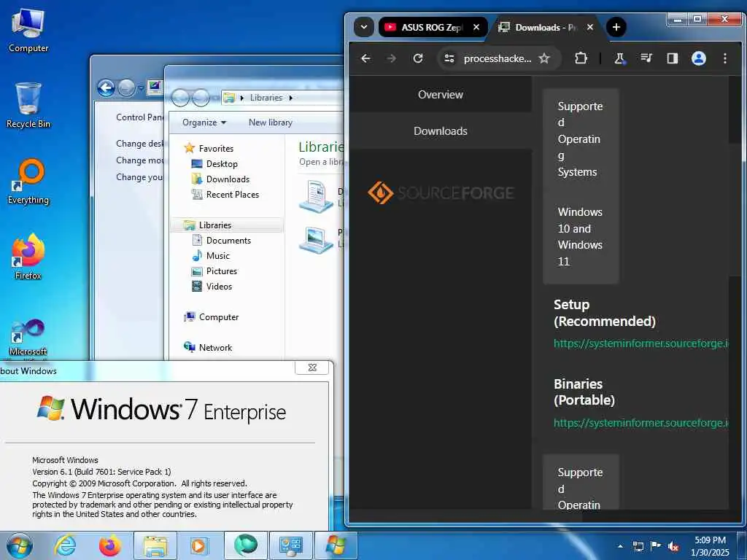Switch to the Downloads tab
Image resolution: width=747 pixels, height=560 pixels.
point(545,27)
